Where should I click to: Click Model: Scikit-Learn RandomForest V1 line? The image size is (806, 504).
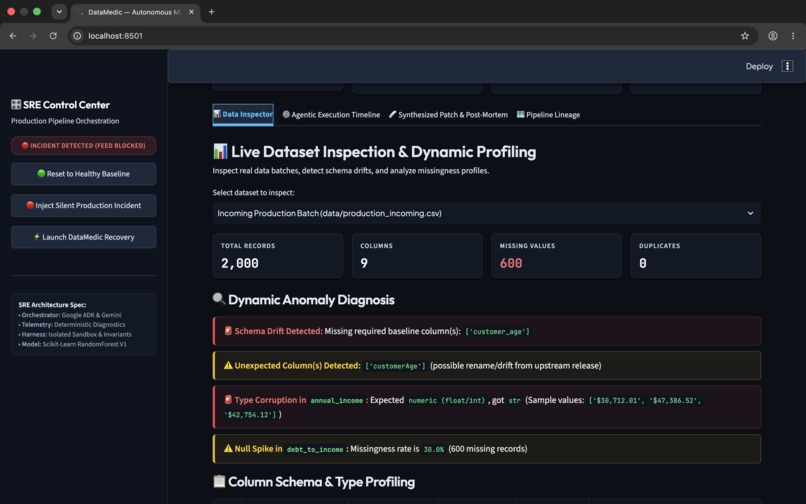pyautogui.click(x=72, y=344)
